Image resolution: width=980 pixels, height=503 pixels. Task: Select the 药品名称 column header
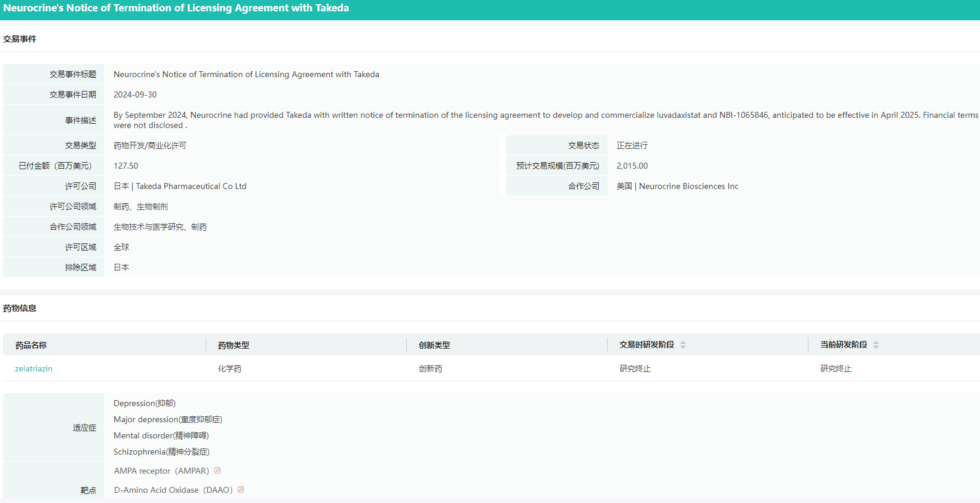[31, 346]
